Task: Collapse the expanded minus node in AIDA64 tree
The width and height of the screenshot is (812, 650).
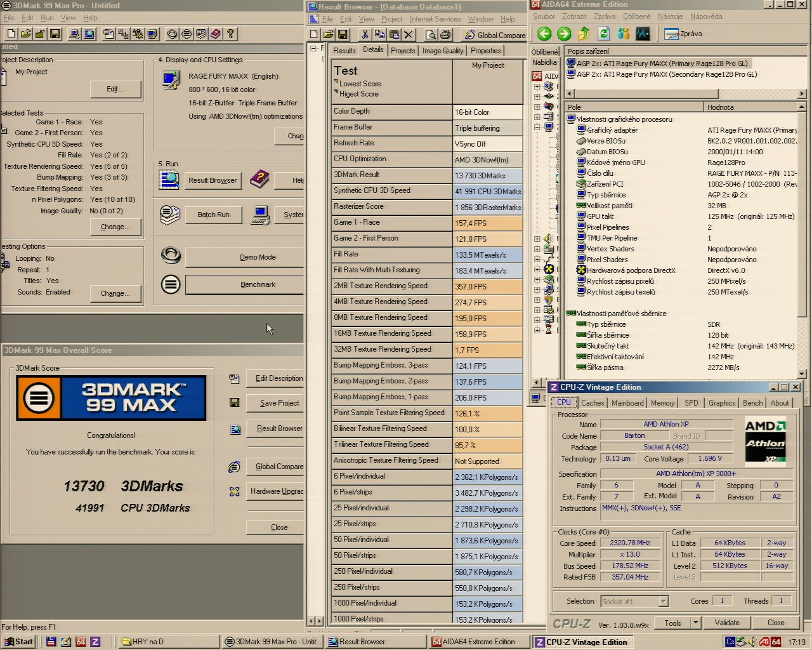Action: point(537,128)
